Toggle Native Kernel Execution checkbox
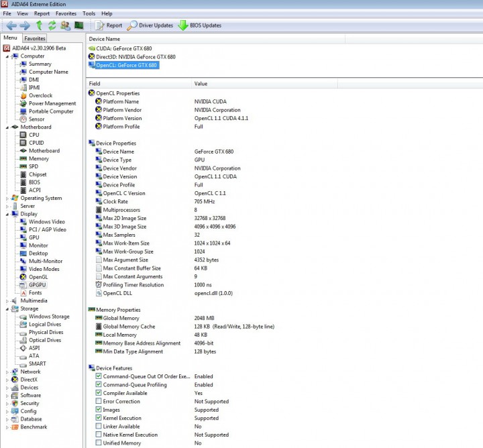Image resolution: width=483 pixels, height=448 pixels. (98, 435)
